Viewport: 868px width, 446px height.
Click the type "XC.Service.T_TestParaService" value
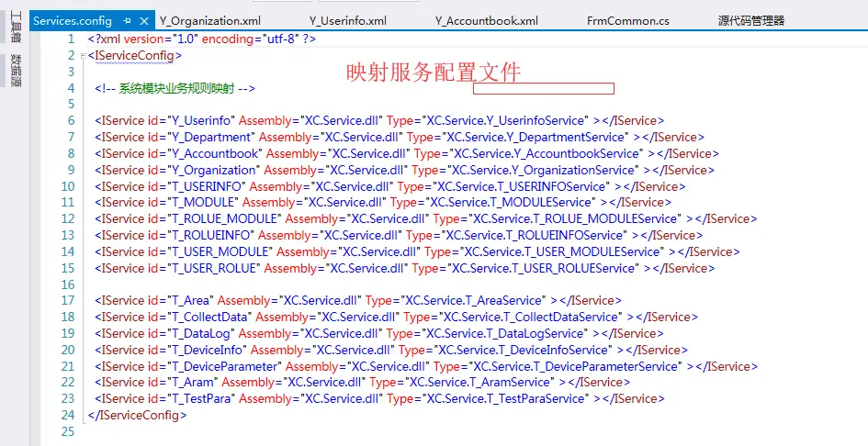pos(506,398)
